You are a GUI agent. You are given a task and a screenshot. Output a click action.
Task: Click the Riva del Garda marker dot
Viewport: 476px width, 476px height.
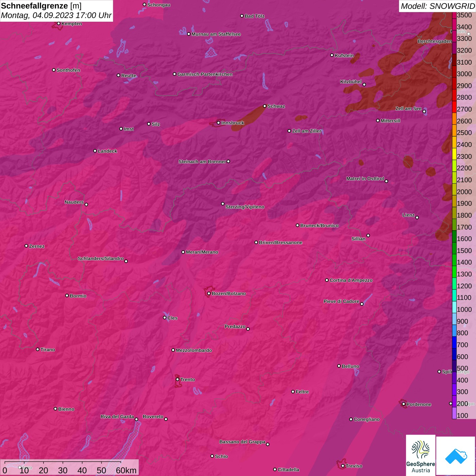[136, 419]
